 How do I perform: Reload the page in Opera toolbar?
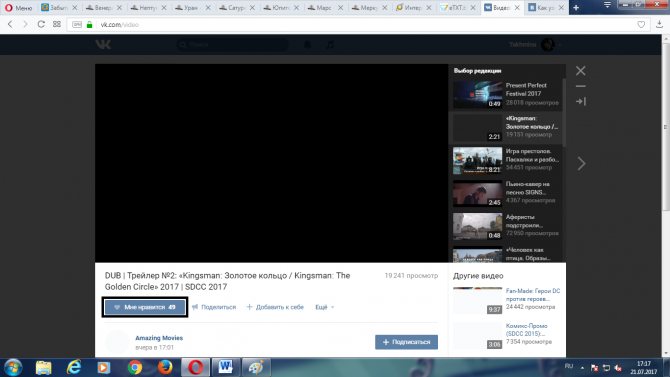41,24
